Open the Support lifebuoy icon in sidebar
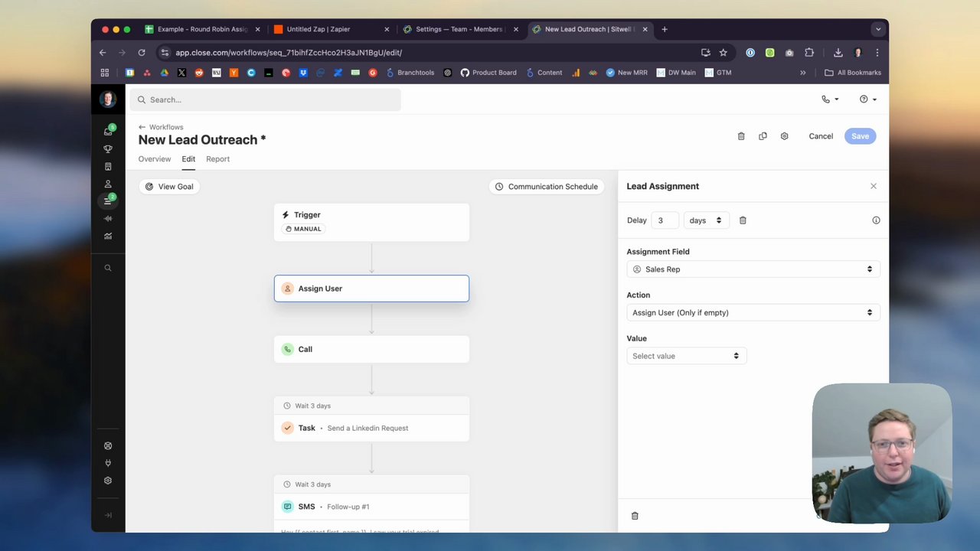980x551 pixels. click(x=108, y=445)
